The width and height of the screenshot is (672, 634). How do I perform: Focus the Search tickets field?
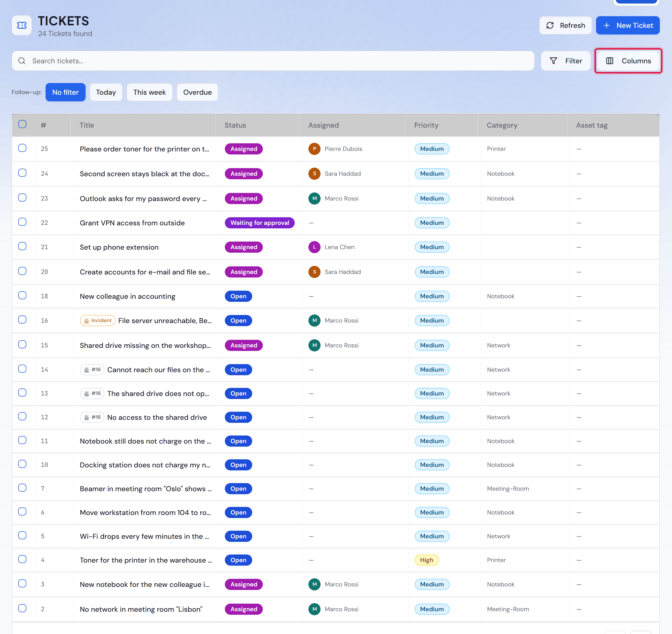coord(273,61)
